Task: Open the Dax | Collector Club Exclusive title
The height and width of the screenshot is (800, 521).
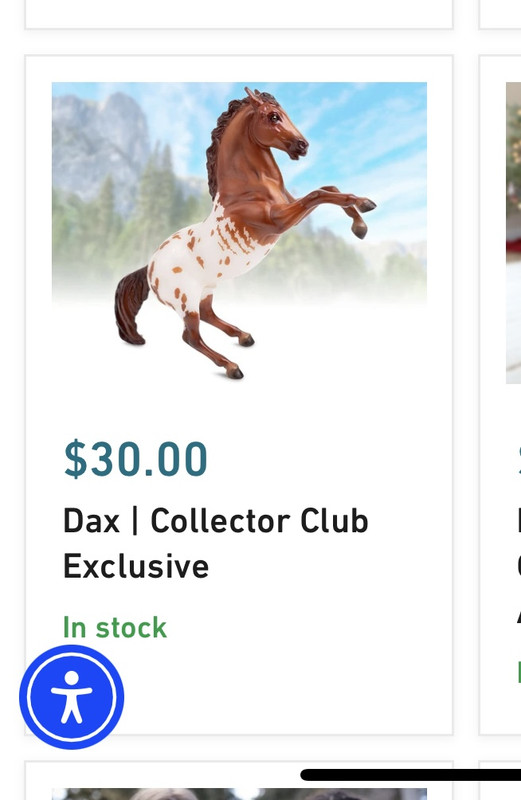Action: click(x=215, y=543)
